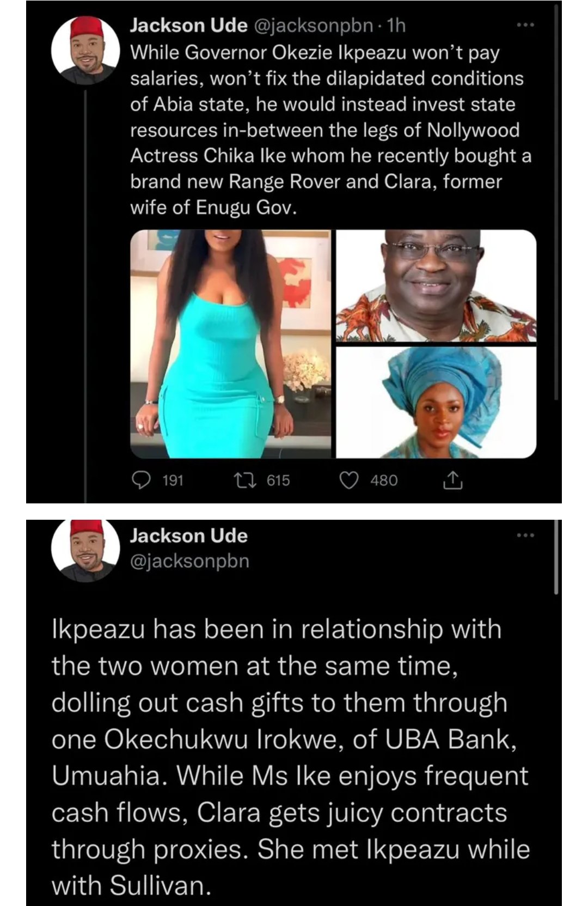Image resolution: width=588 pixels, height=906 pixels.
Task: Open the three-dot menu on first tweet
Action: click(525, 25)
